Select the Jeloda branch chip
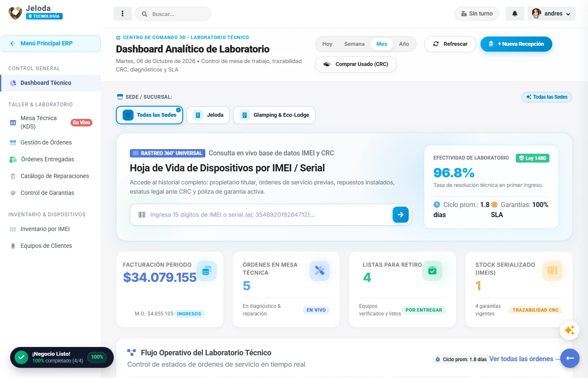588x378 pixels. pyautogui.click(x=208, y=115)
